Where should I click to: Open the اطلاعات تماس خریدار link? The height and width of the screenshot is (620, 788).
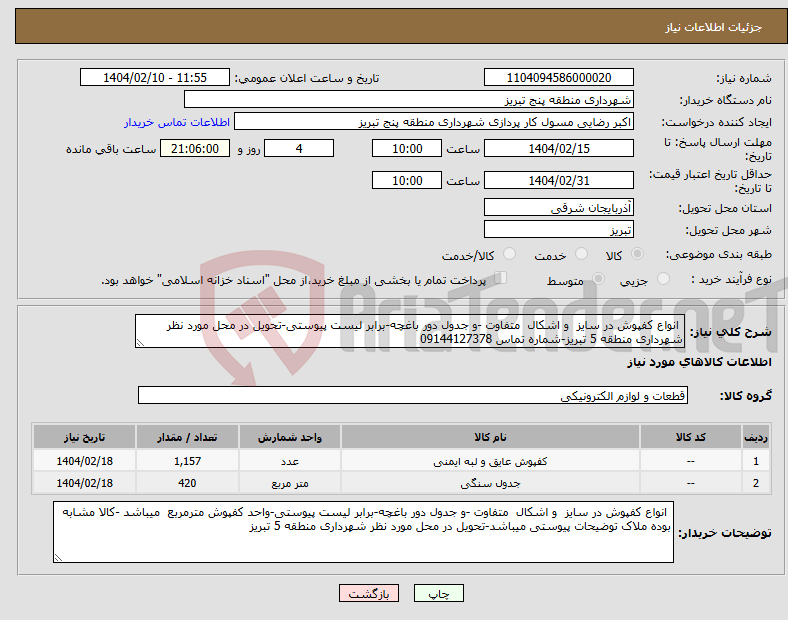click(x=177, y=122)
